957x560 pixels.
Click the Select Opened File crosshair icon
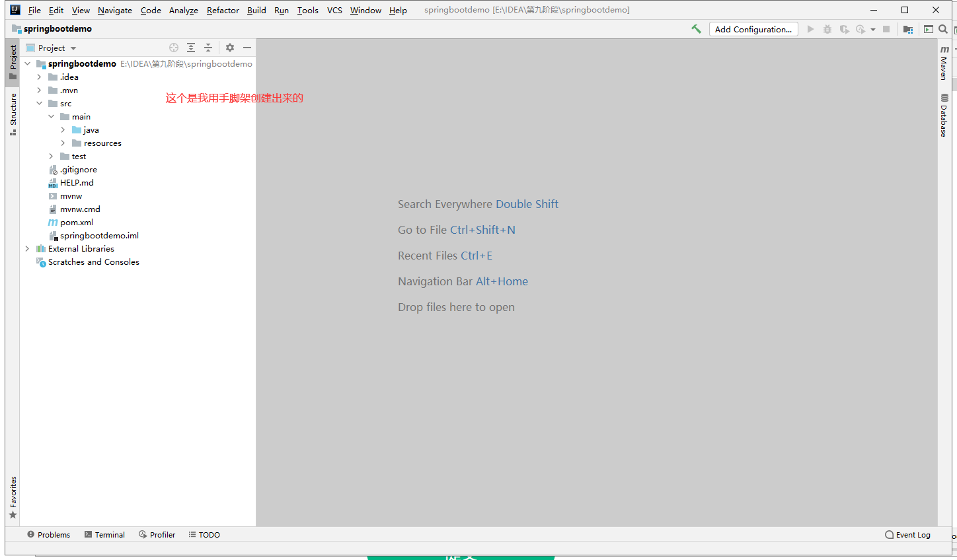click(x=174, y=48)
